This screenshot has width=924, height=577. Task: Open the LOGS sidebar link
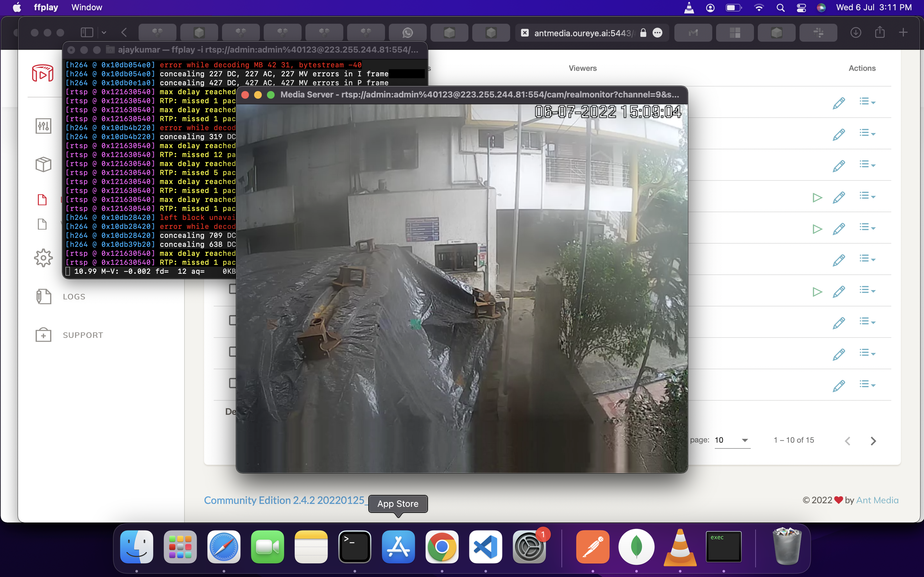pos(74,297)
